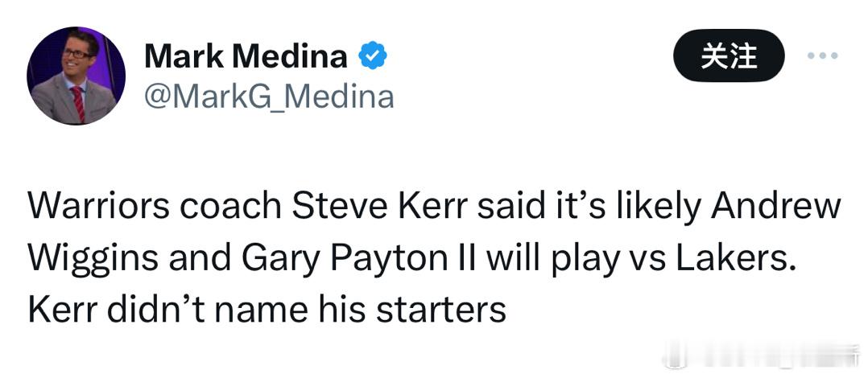Open the three-dot more options menu
Viewport: 868px width, 378px height.
coord(822,56)
